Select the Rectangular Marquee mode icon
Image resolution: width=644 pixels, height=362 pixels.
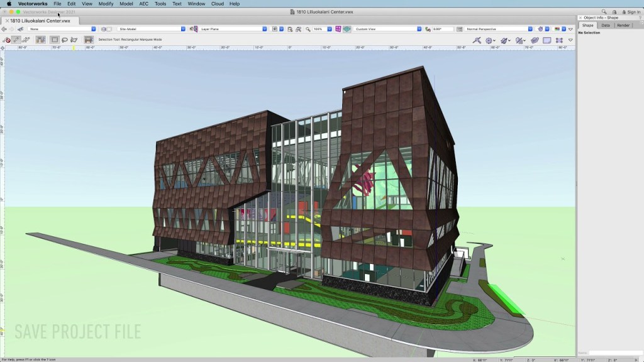coord(55,40)
